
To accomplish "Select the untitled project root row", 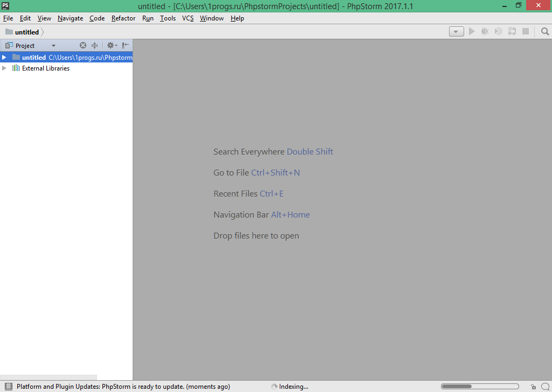I will coord(66,57).
